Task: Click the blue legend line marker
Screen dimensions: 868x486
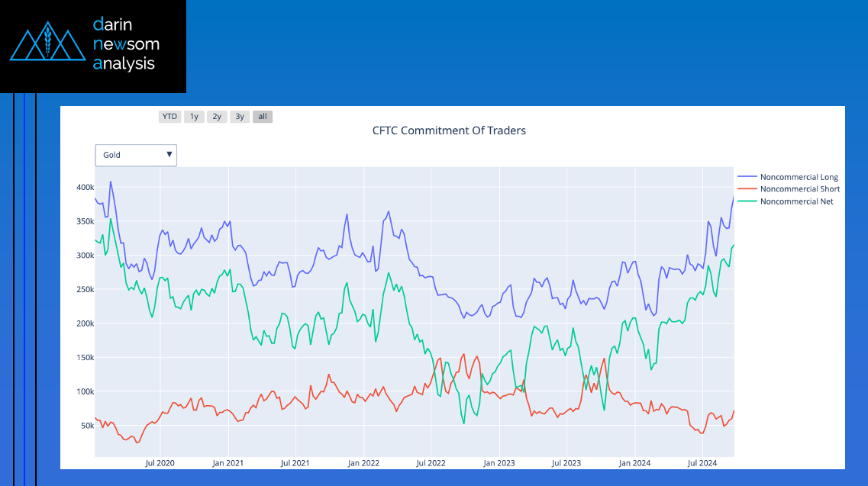Action: point(747,177)
